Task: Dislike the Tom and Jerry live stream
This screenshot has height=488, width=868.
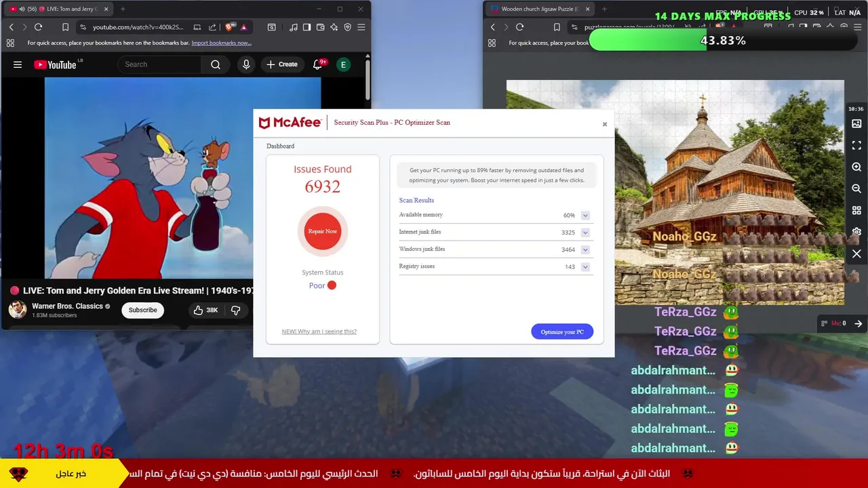Action: (235, 310)
